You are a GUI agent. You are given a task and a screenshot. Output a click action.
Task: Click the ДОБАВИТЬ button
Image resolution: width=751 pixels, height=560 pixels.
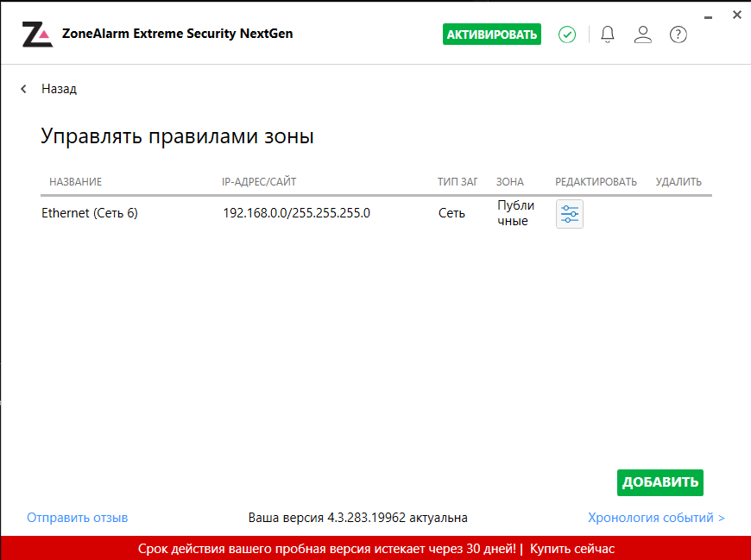point(660,482)
